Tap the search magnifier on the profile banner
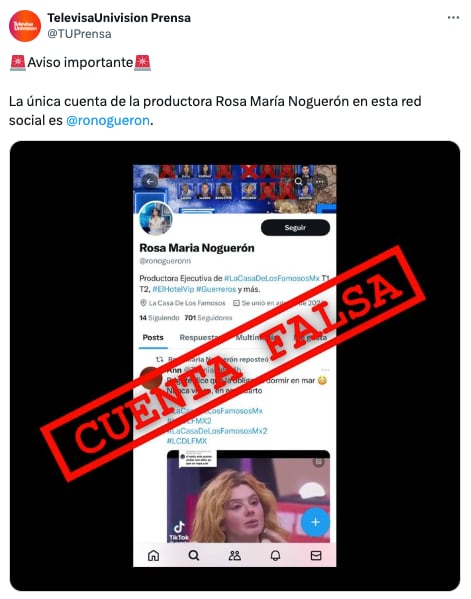The image size is (471, 599). tap(299, 181)
